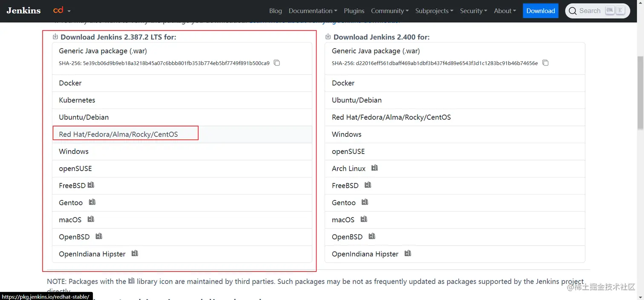Screen dimensions: 644x300
Task: Click library icon next to 2.400 macOS
Action: [x=364, y=219]
